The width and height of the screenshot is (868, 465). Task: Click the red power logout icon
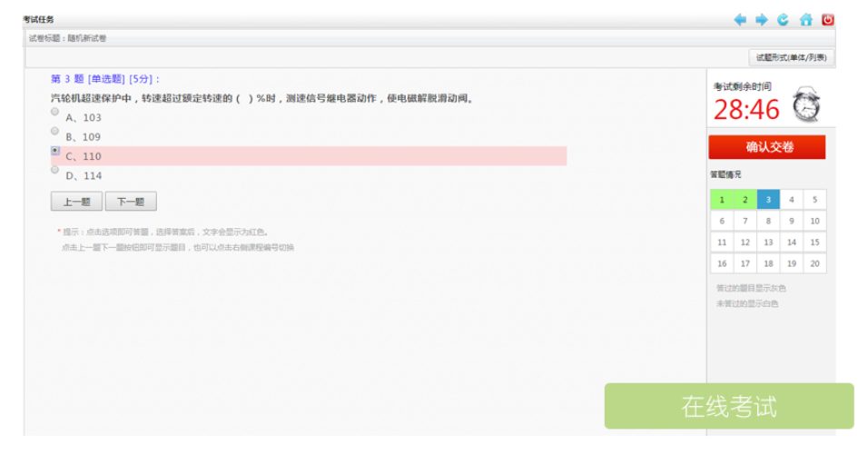pyautogui.click(x=828, y=20)
